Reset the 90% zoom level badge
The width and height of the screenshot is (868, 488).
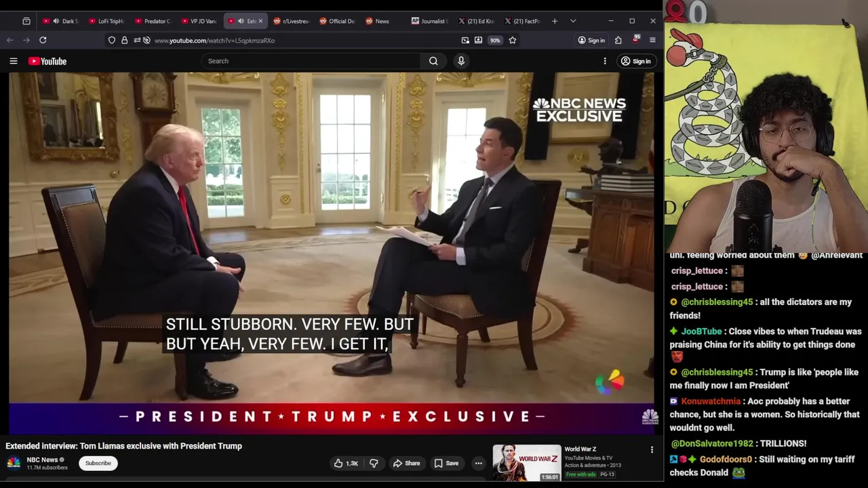pos(495,40)
